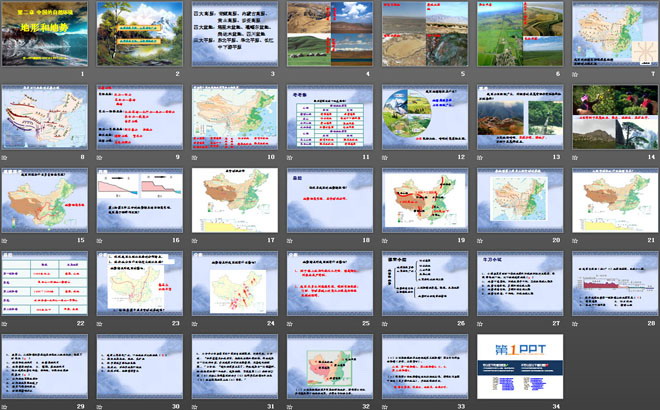This screenshot has height=410, width=660.
Task: Click the animation star icon under slide 17
Action: point(194,241)
